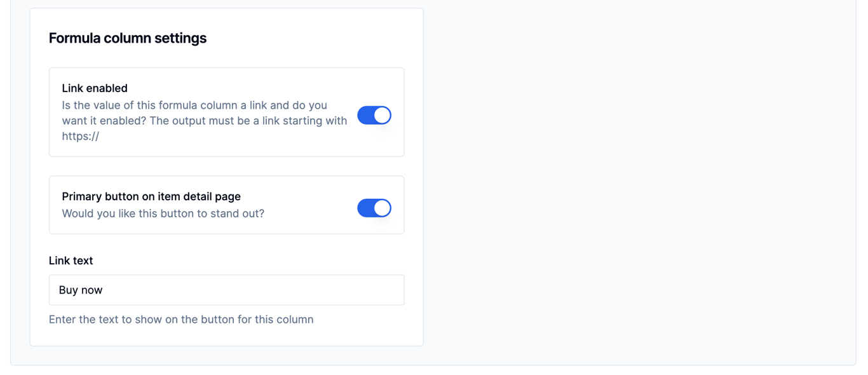Focus the Link text input field
868x375 pixels.
(226, 290)
